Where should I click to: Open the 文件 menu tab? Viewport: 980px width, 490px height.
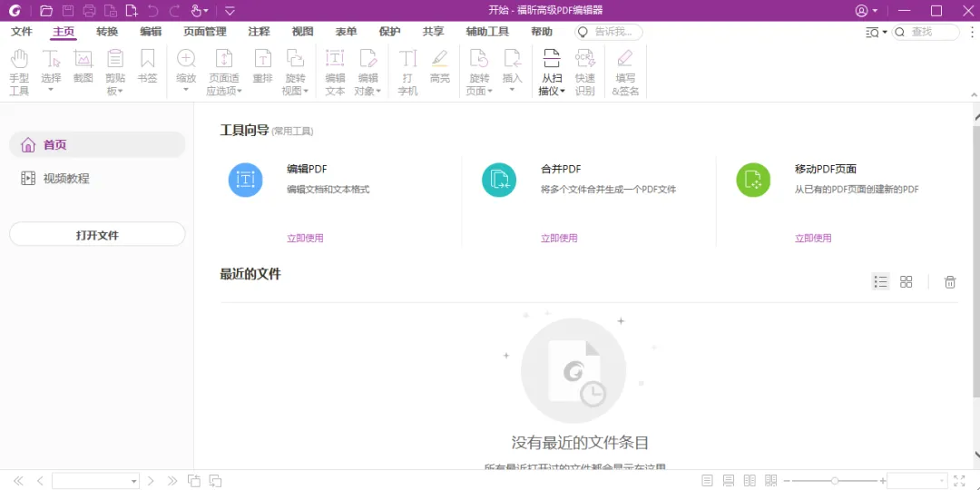point(21,32)
